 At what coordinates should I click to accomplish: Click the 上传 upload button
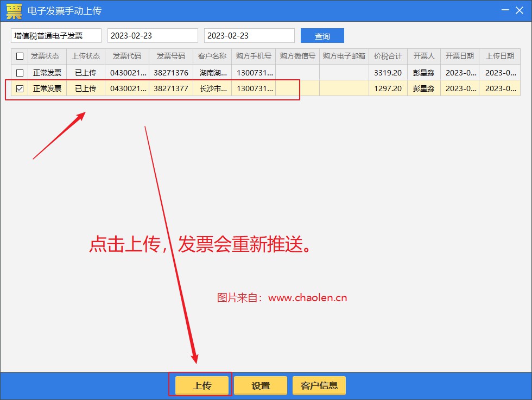point(202,385)
